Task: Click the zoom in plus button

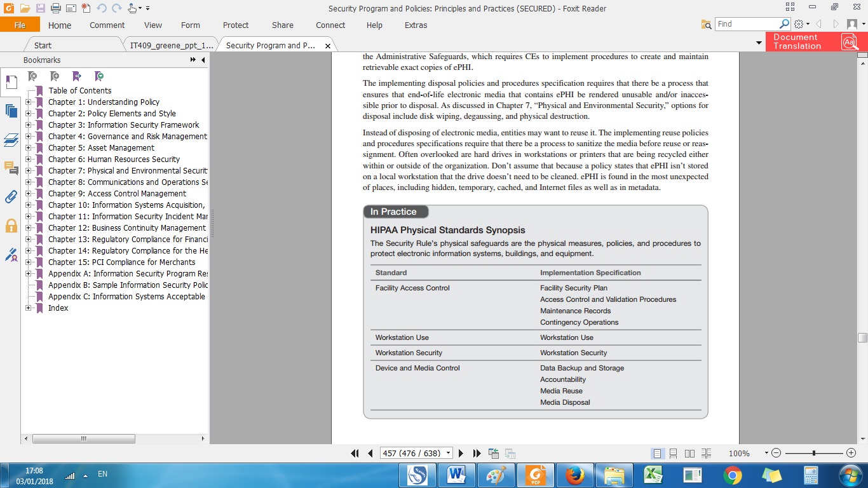Action: (x=851, y=453)
